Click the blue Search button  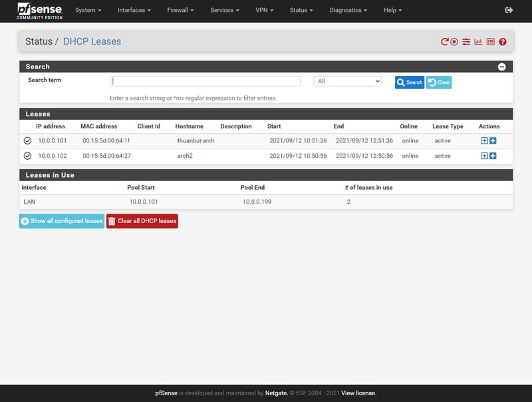(x=409, y=83)
